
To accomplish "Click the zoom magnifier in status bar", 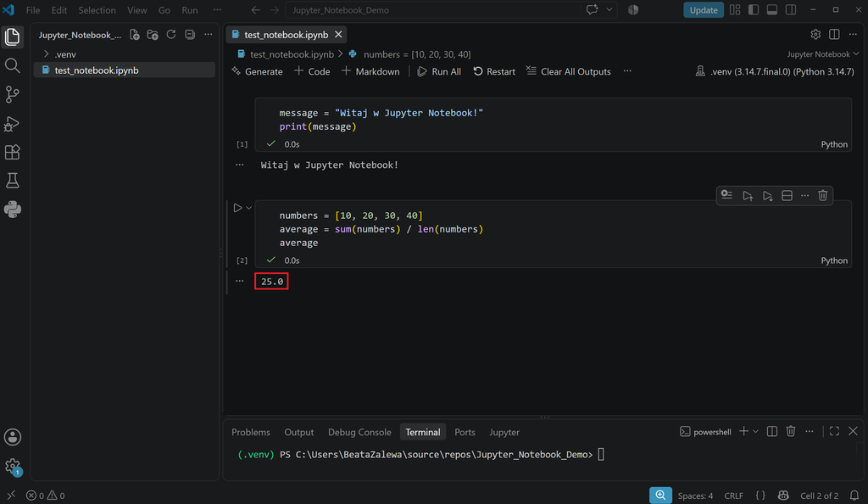I will [x=660, y=496].
